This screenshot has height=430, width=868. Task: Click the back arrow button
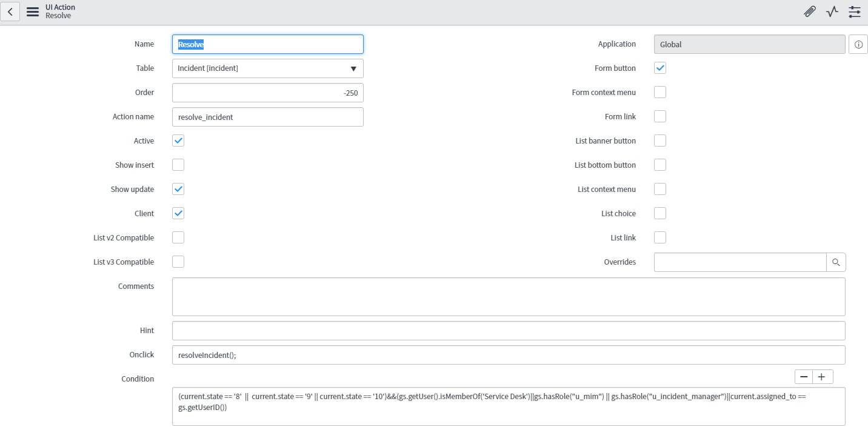pos(10,12)
